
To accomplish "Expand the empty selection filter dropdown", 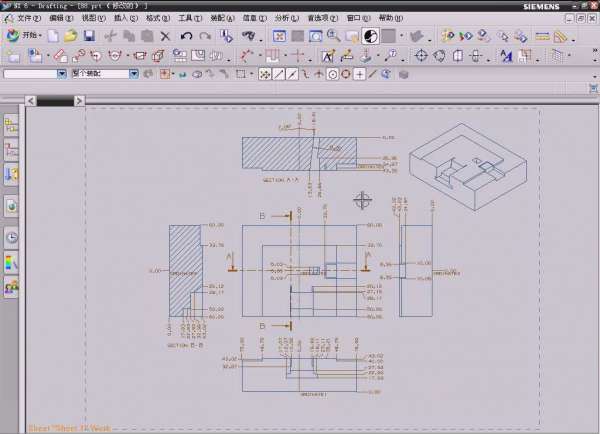I will point(61,74).
